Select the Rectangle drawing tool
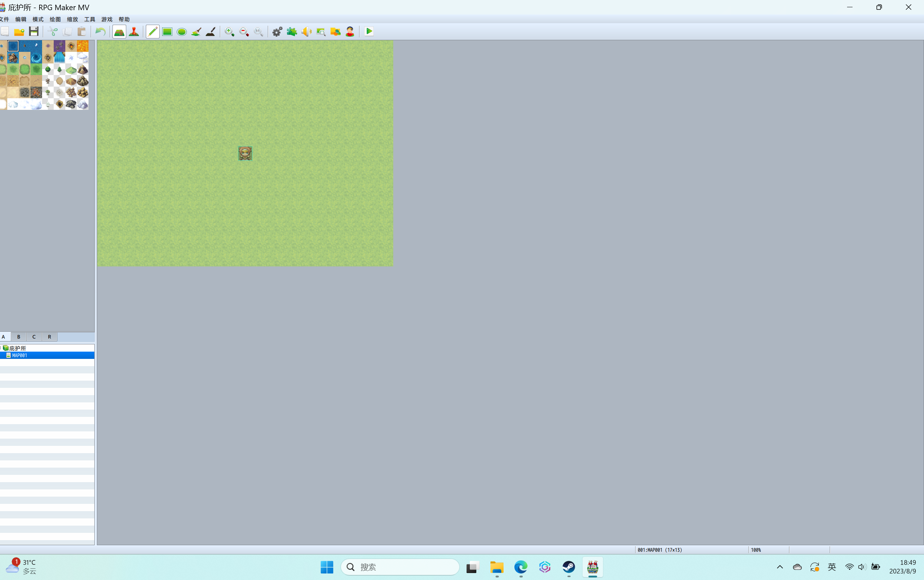Viewport: 924px width, 580px height. pyautogui.click(x=167, y=32)
